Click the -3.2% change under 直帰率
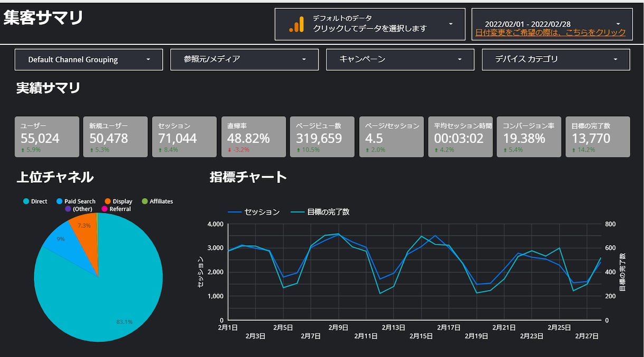This screenshot has height=357, width=644. click(x=238, y=150)
